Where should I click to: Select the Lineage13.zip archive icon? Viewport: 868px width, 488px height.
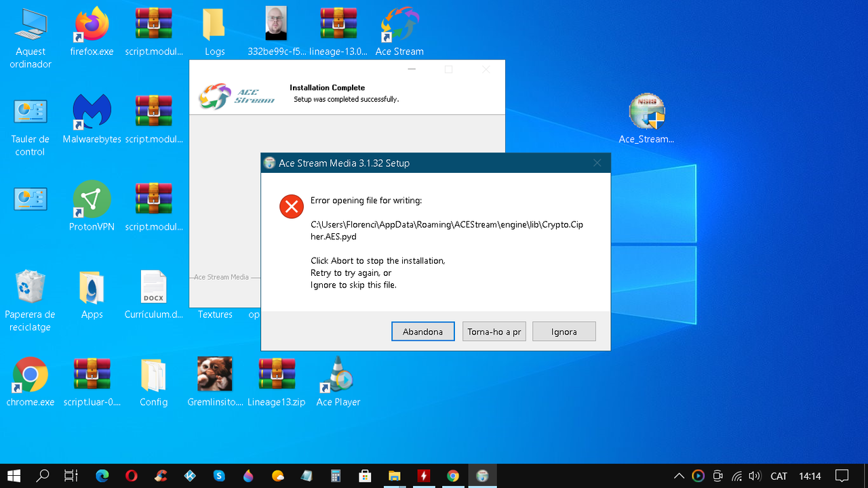(x=277, y=382)
